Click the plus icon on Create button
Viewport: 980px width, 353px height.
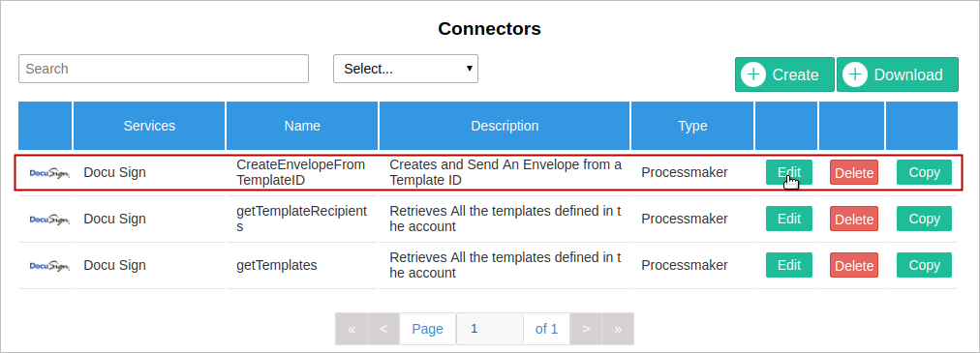pos(753,74)
